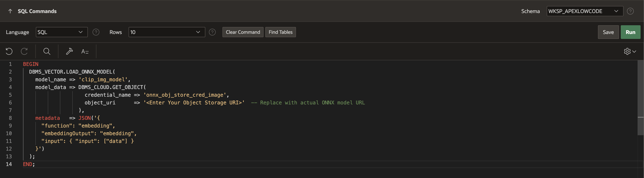Click the Rows help question icon
The height and width of the screenshot is (178, 644).
tap(212, 32)
